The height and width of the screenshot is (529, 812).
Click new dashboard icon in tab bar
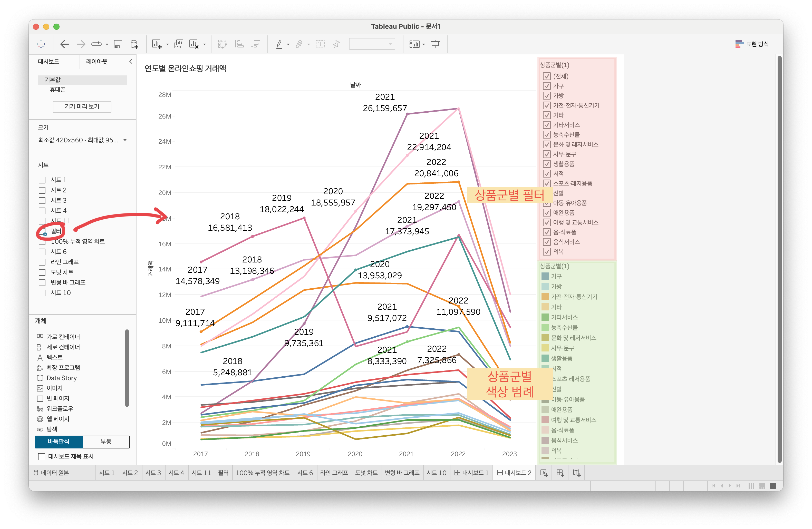pos(560,473)
